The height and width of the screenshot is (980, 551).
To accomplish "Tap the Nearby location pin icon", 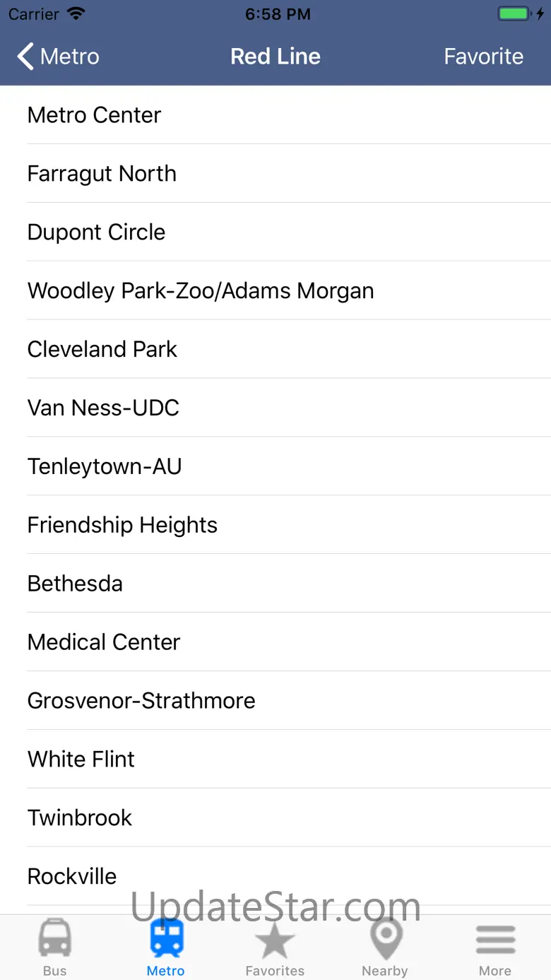I will 385,940.
